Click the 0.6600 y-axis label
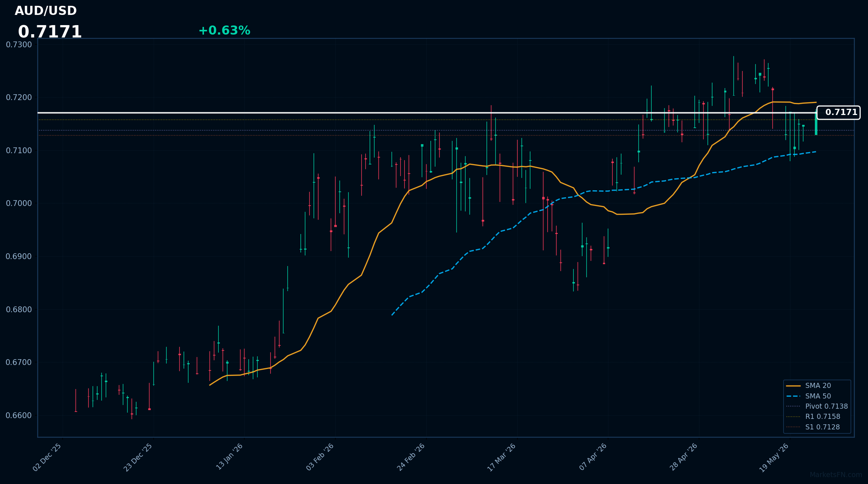 pyautogui.click(x=19, y=416)
